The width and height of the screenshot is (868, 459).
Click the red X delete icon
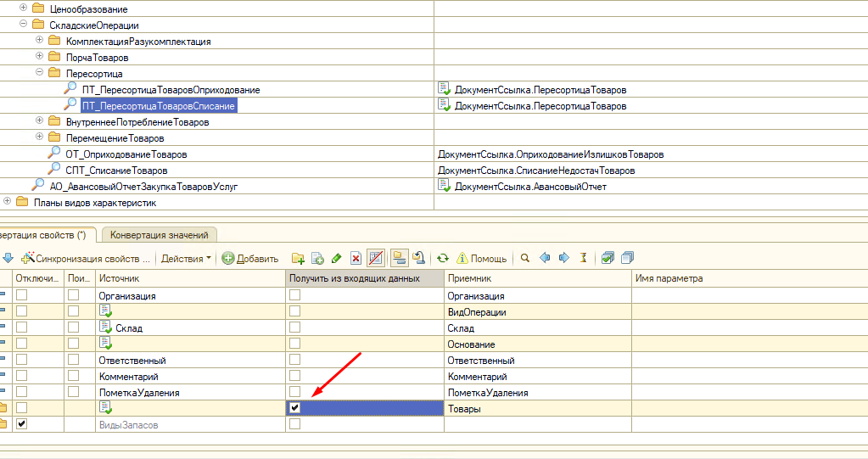pyautogui.click(x=356, y=259)
